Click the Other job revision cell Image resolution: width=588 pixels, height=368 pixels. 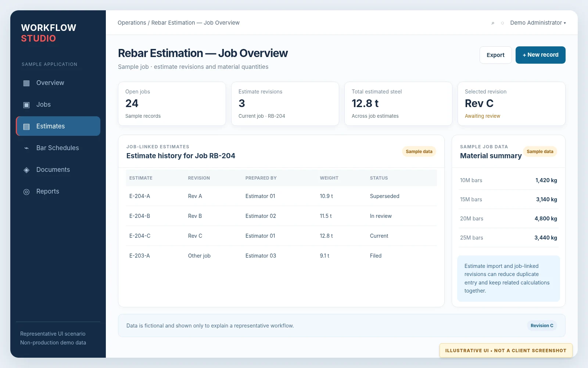(x=199, y=256)
